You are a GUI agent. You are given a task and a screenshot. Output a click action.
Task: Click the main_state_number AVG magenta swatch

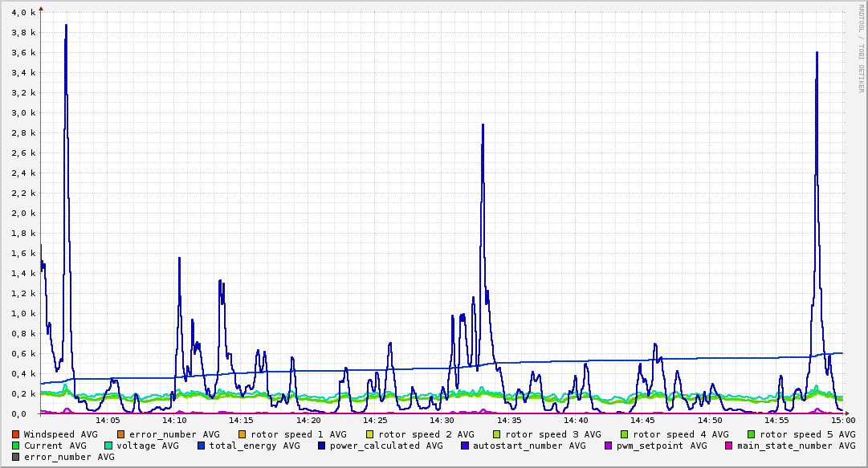(729, 446)
